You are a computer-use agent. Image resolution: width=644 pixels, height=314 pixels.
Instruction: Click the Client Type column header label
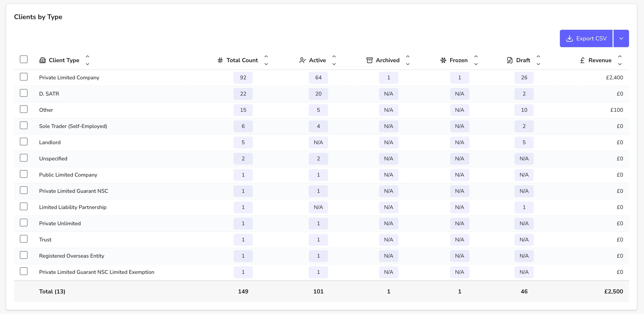tap(64, 60)
